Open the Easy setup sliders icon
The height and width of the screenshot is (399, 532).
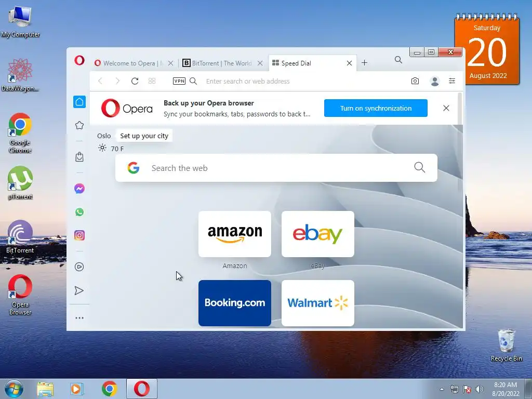(x=452, y=81)
